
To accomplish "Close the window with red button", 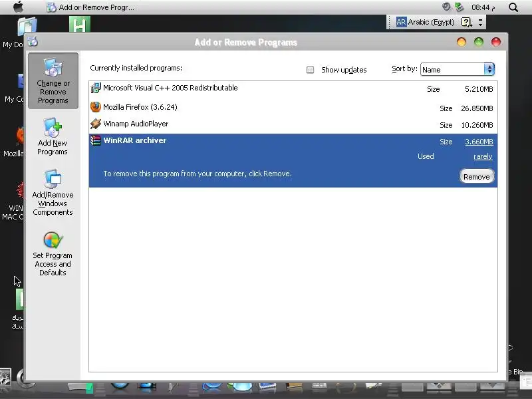I will point(496,42).
